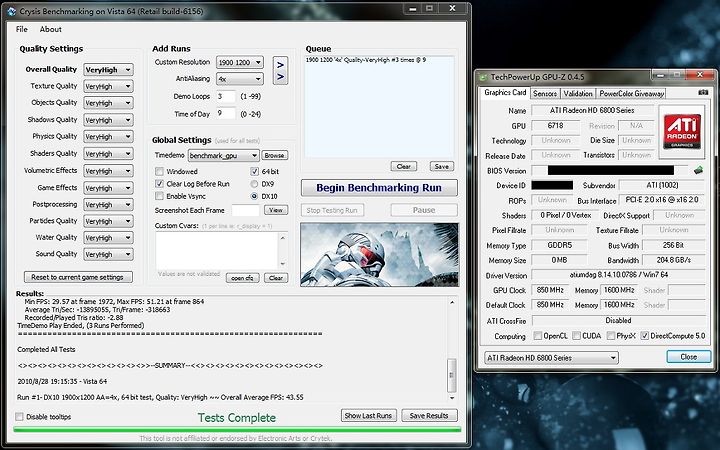Open the Texture Quality dropdown
The image size is (720, 450).
tap(108, 86)
